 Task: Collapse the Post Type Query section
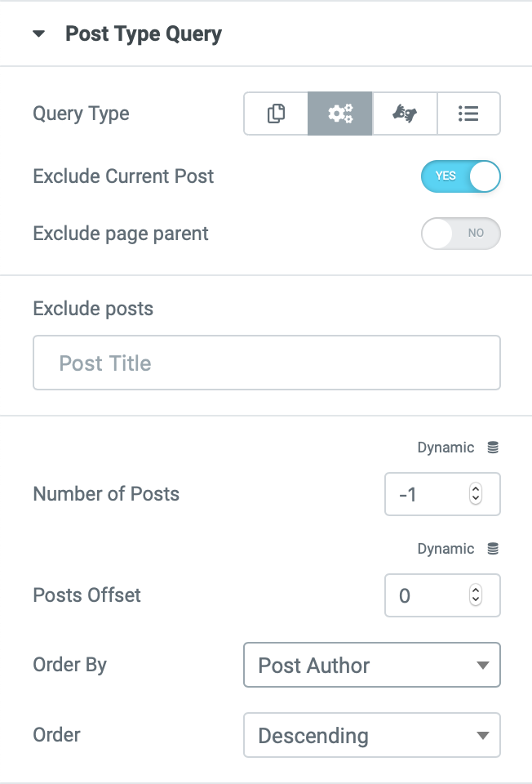(x=38, y=34)
